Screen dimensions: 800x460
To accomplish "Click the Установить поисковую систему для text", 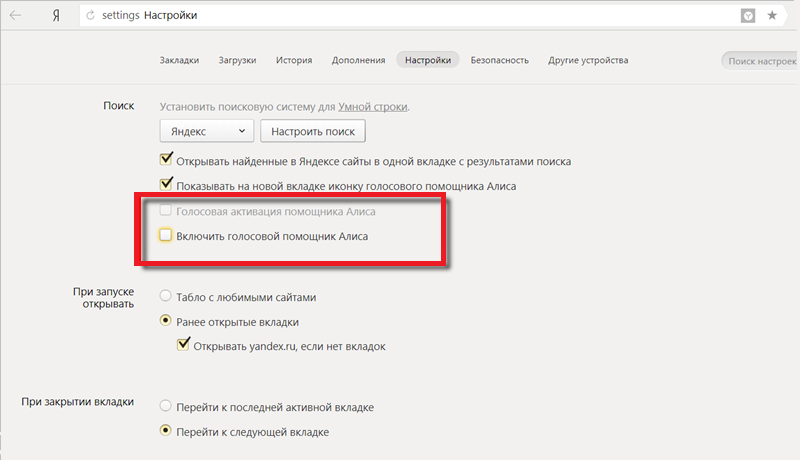I will pos(247,107).
